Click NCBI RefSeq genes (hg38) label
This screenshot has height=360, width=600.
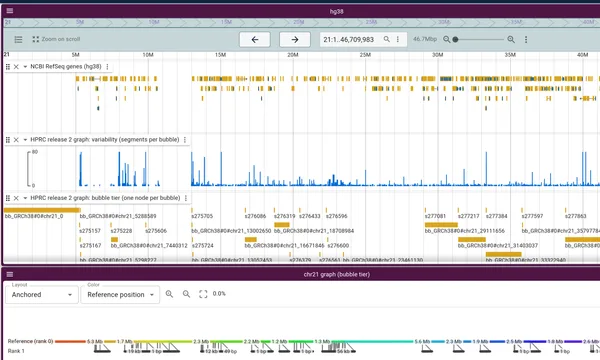(66, 67)
